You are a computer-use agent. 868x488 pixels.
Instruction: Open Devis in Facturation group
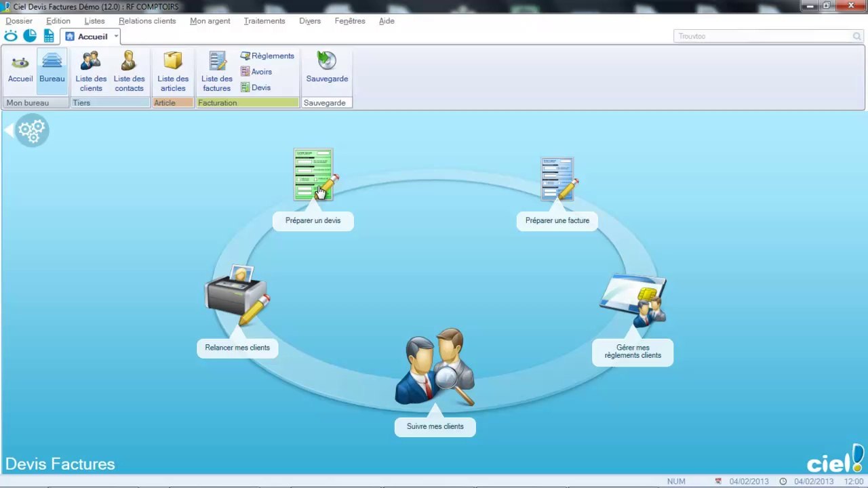click(256, 87)
